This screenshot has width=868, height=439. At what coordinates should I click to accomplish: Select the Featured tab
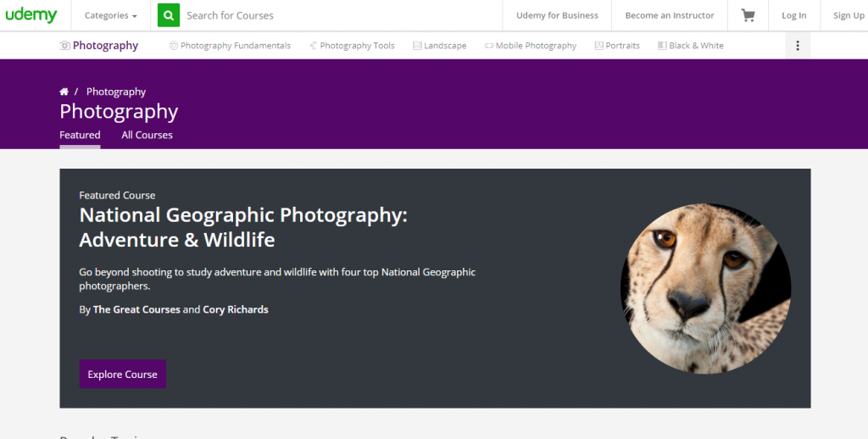coord(80,135)
